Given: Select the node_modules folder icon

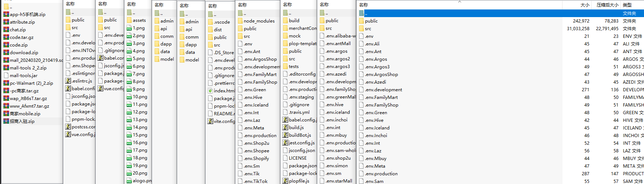Looking at the screenshot, I should [x=240, y=21].
